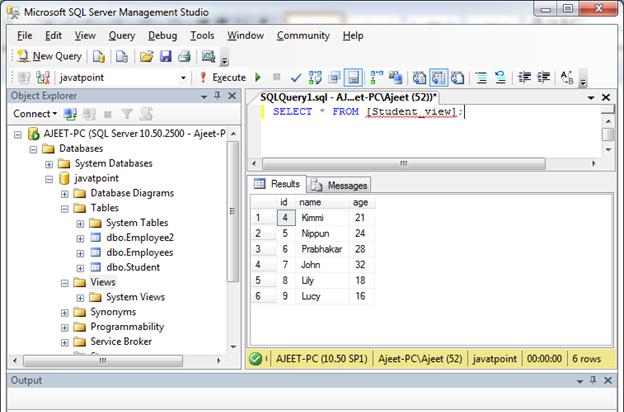Screen dimensions: 624x412
Task: Toggle the Object Explorer auto-hide pin
Action: pyautogui.click(x=217, y=96)
